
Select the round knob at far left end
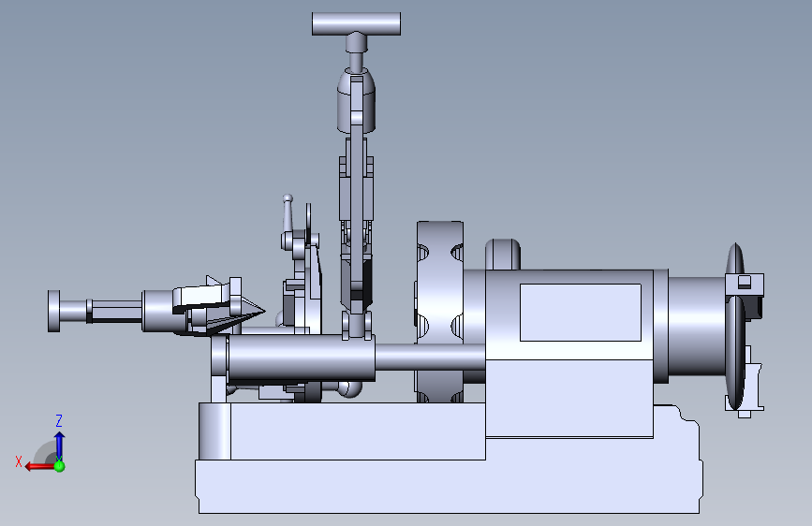click(x=54, y=311)
